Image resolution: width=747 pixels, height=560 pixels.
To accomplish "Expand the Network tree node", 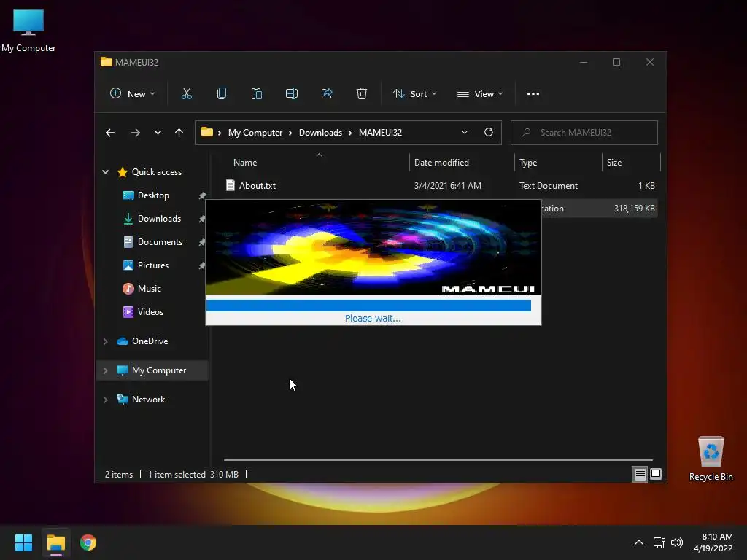I will (x=105, y=400).
